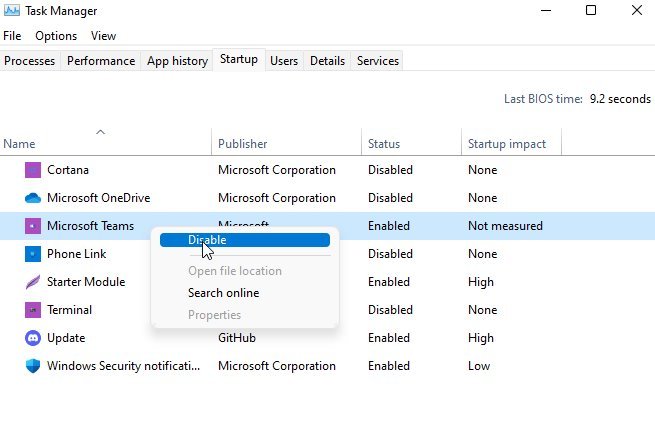Click the Task Manager app icon in title bar
This screenshot has height=438, width=655.
[x=12, y=10]
